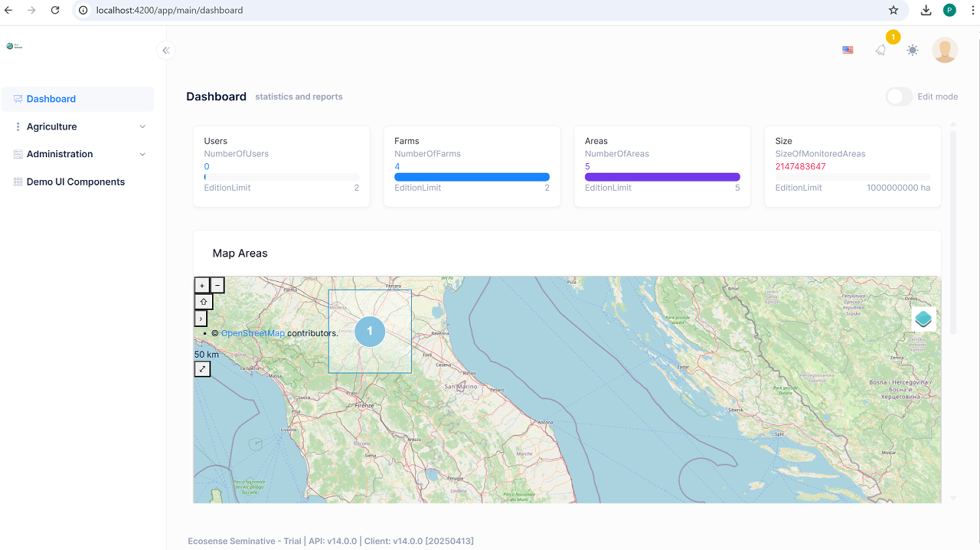The width and height of the screenshot is (980, 550).
Task: Open the OpenStreetMap attribution link
Action: 253,333
